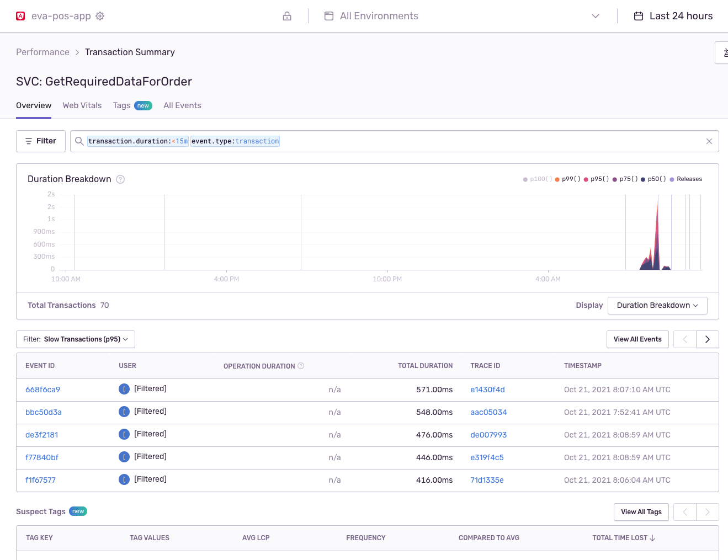This screenshot has width=728, height=560.
Task: Open event bbc50d3a
Action: click(x=44, y=412)
